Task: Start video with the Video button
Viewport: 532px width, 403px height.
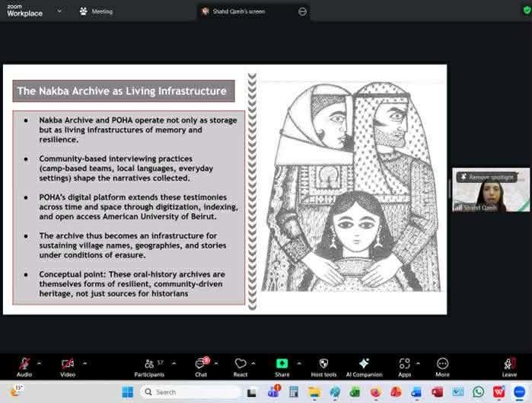Action: (68, 364)
